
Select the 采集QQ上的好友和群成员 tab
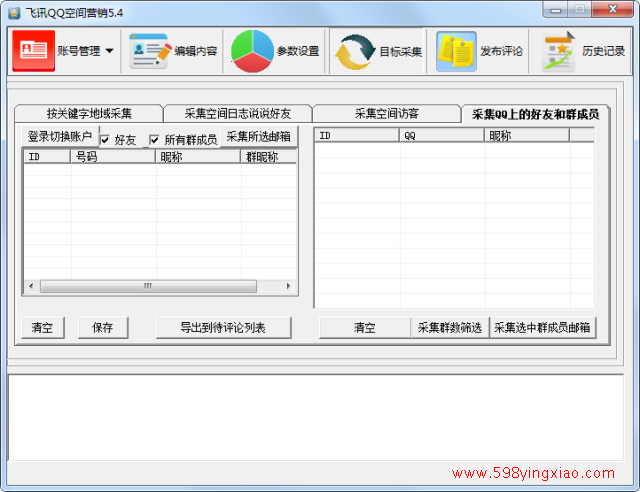tap(535, 114)
